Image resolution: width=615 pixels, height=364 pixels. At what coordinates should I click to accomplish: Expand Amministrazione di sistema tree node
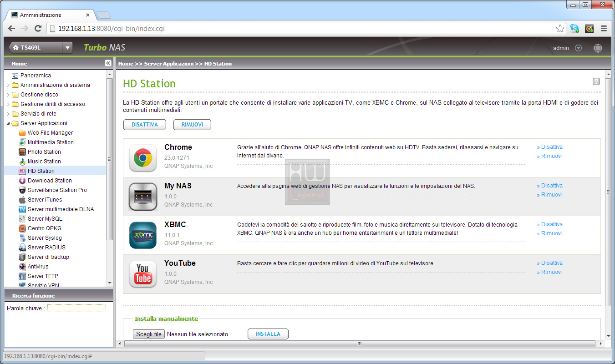click(8, 85)
